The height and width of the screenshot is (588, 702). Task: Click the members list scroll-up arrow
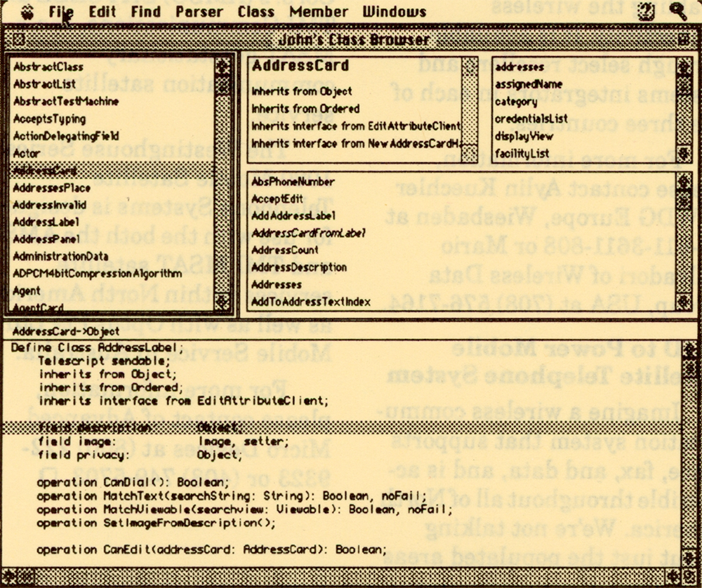point(684,182)
